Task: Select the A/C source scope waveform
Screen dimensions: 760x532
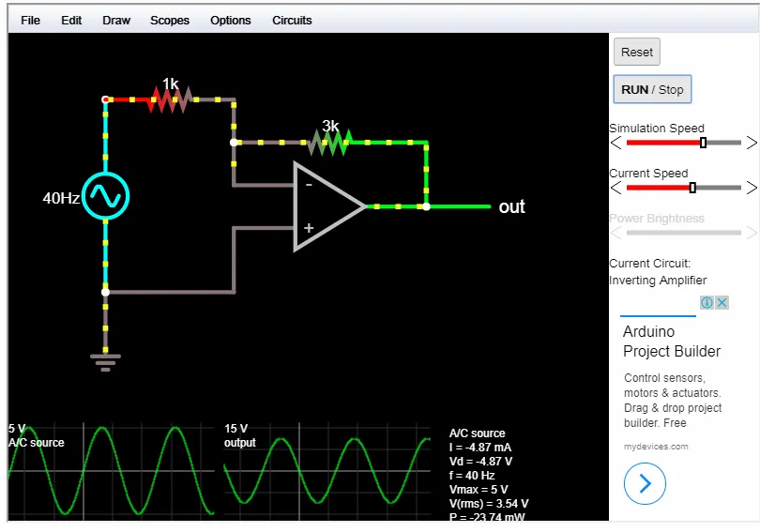Action: (112, 470)
